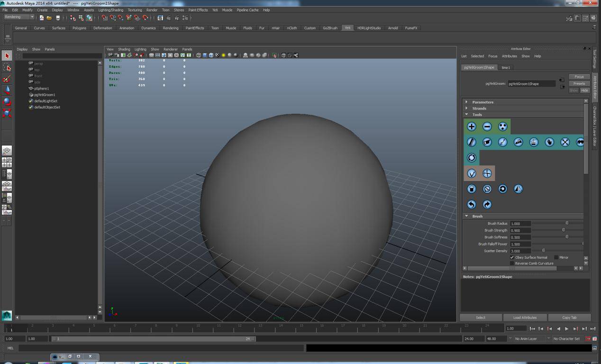Click the pgYetiGroom name field
The image size is (601, 364).
coord(531,83)
